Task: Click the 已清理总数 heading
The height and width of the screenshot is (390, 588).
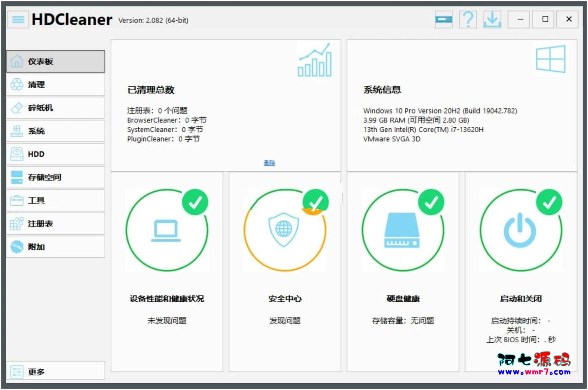Action: click(x=151, y=90)
